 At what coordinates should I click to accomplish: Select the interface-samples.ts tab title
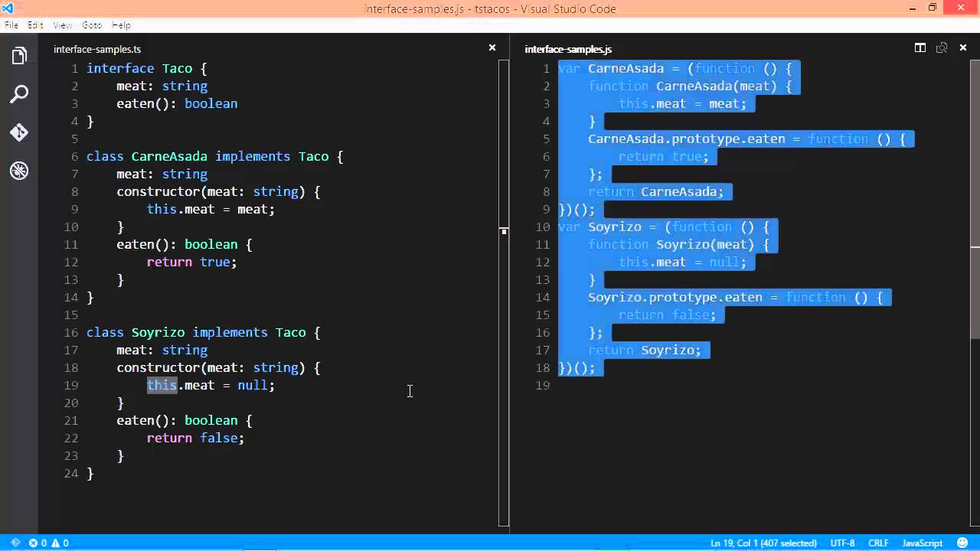point(97,49)
